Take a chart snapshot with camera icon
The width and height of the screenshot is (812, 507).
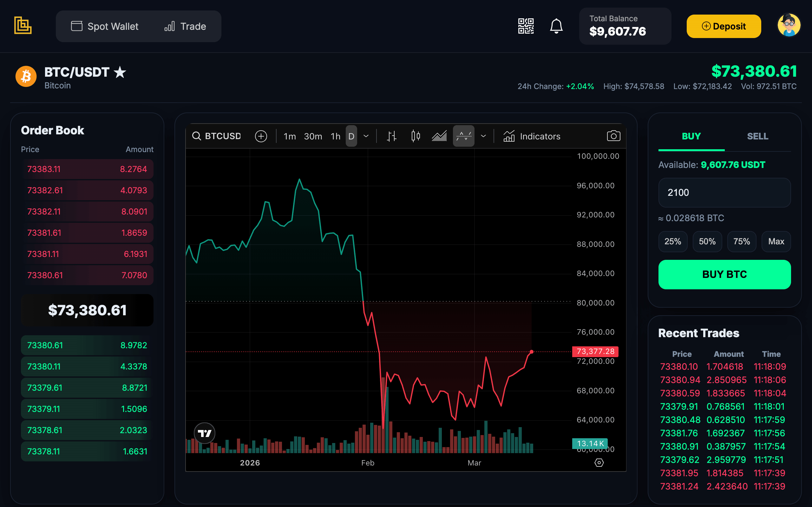[613, 136]
